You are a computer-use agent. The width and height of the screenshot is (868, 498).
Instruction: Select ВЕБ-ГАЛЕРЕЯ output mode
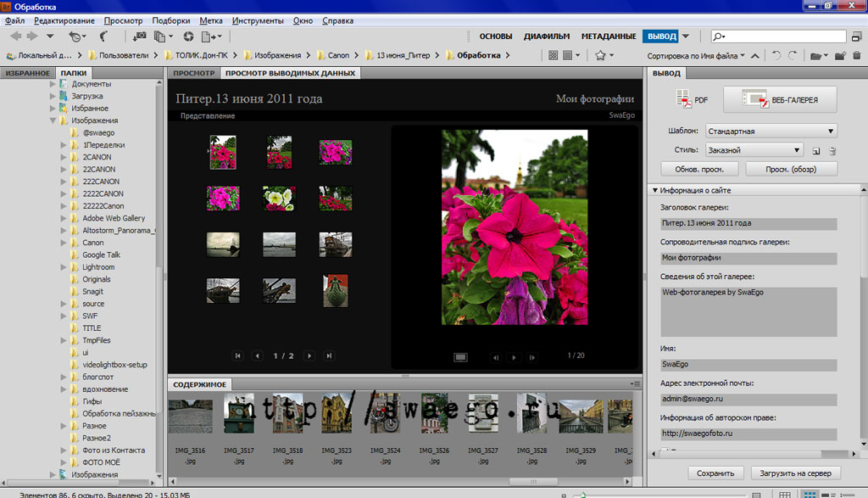(780, 100)
